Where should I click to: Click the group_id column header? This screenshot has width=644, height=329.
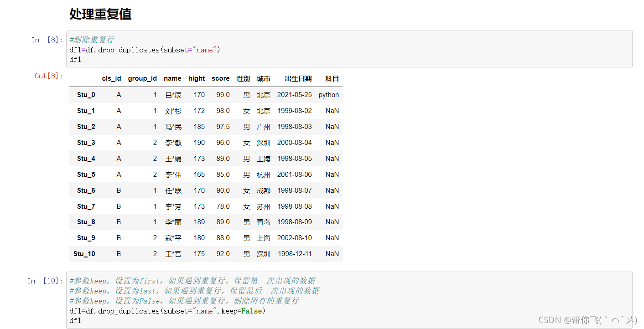[x=142, y=78]
